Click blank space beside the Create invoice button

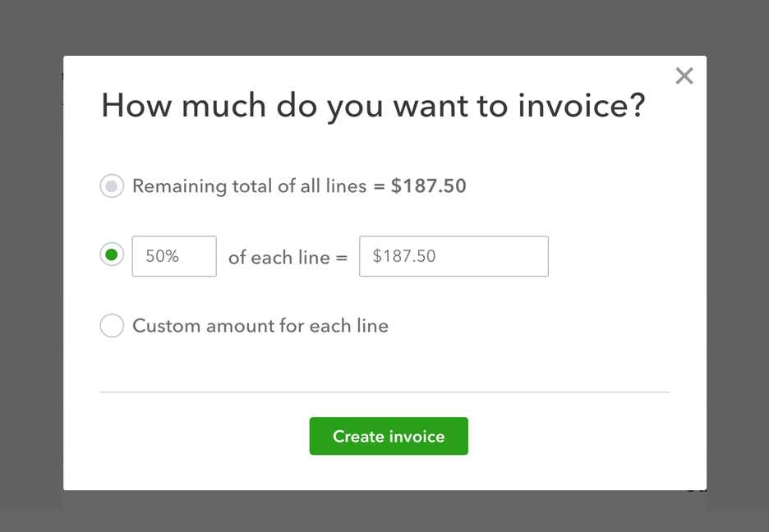(x=567, y=436)
